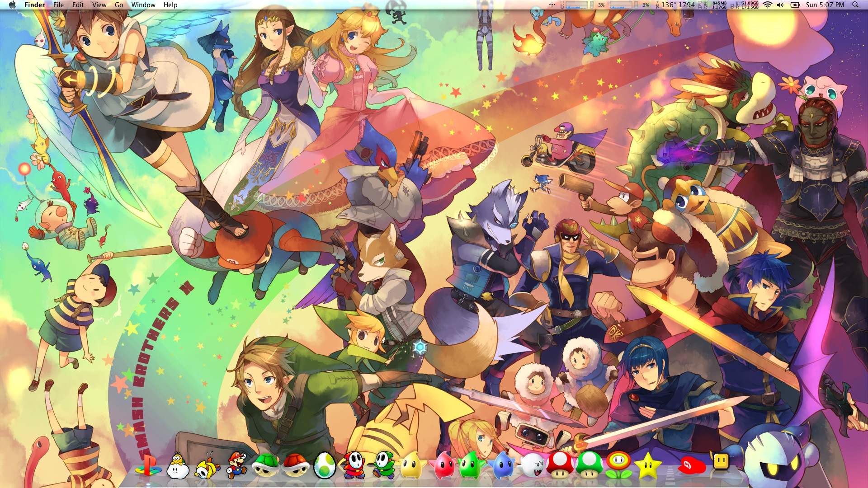The image size is (868, 488).
Task: Click the white Boo ghost dock icon
Action: (x=531, y=466)
